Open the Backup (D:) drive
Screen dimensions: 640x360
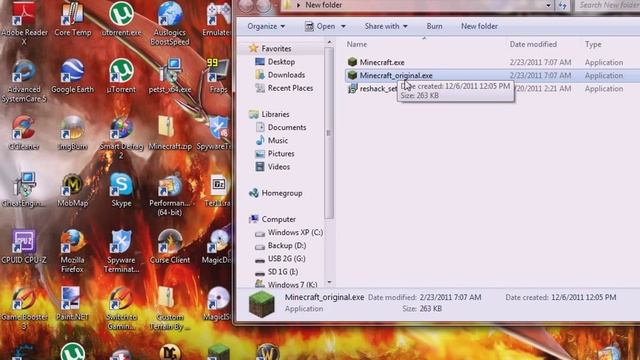click(x=287, y=245)
